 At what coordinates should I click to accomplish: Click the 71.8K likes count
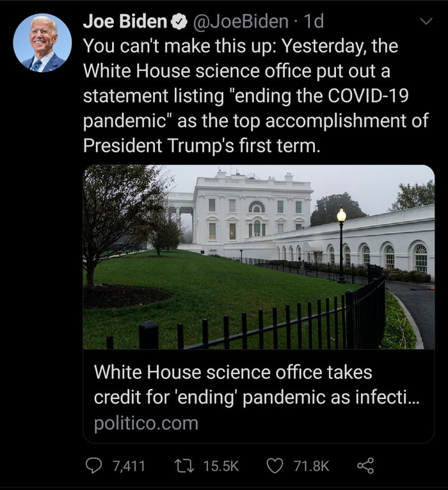coord(310,466)
